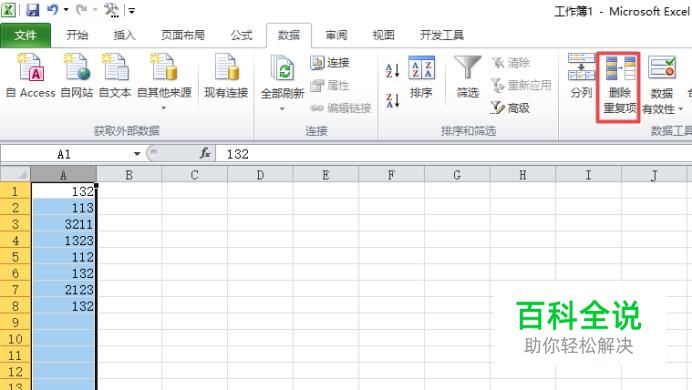This screenshot has height=390, width=692.
Task: Click the Redo arrow icon
Action: [x=82, y=9]
